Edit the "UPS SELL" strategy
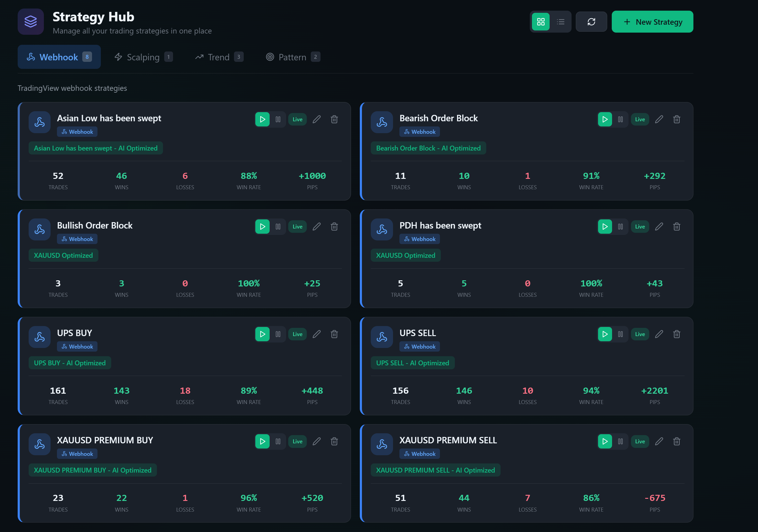The height and width of the screenshot is (532, 758). [x=659, y=334]
